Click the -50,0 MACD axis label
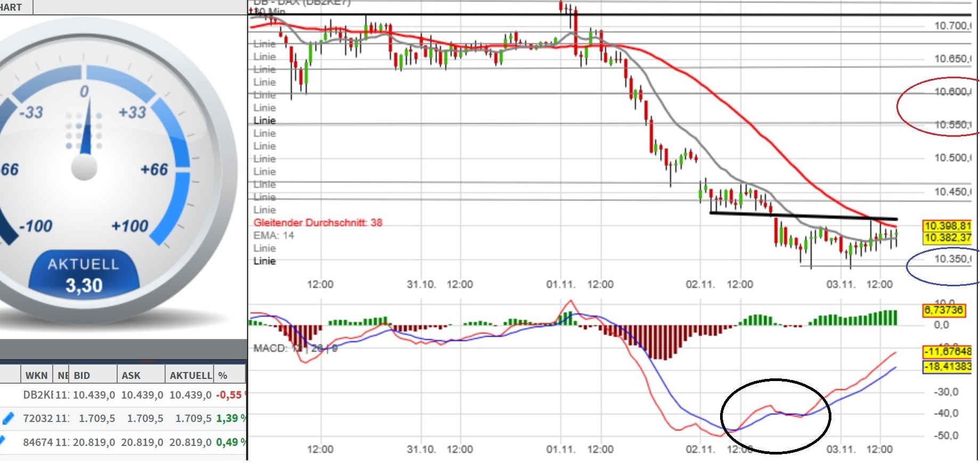 (945, 435)
